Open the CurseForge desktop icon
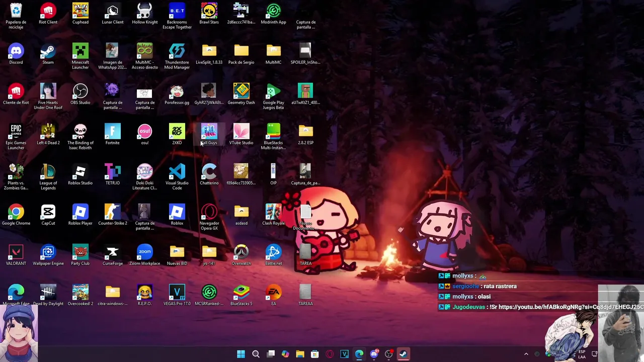Viewport: 644px width, 362px height. pyautogui.click(x=113, y=255)
